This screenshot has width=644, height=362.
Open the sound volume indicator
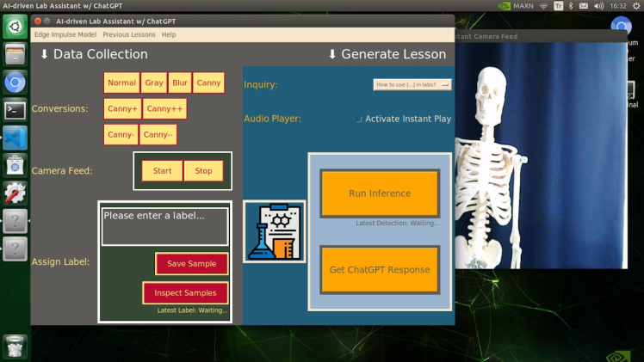599,6
